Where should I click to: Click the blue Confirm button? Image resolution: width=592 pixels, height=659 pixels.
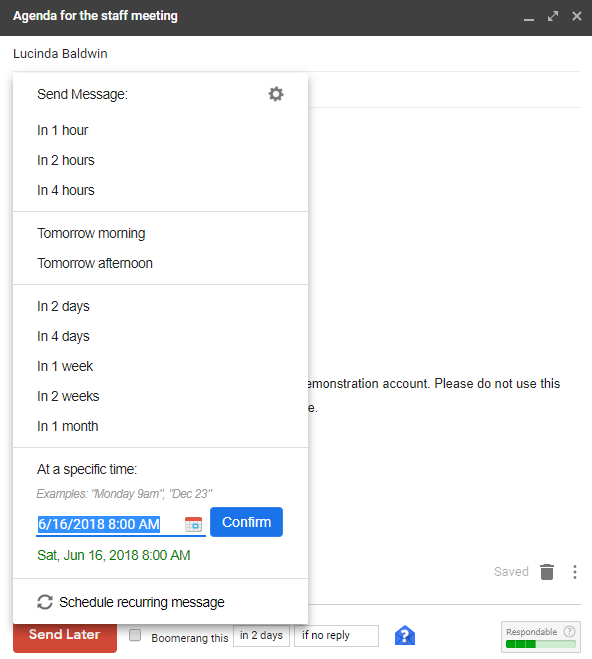[x=246, y=522]
